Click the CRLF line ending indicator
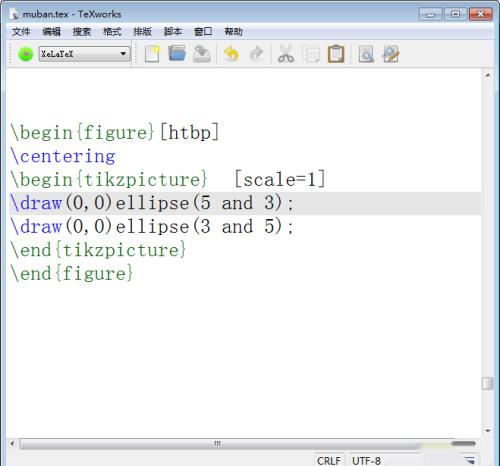This screenshot has height=466, width=500. (329, 461)
